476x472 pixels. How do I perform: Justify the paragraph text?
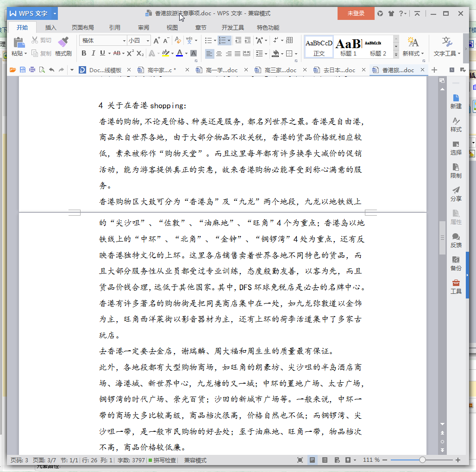[238, 54]
